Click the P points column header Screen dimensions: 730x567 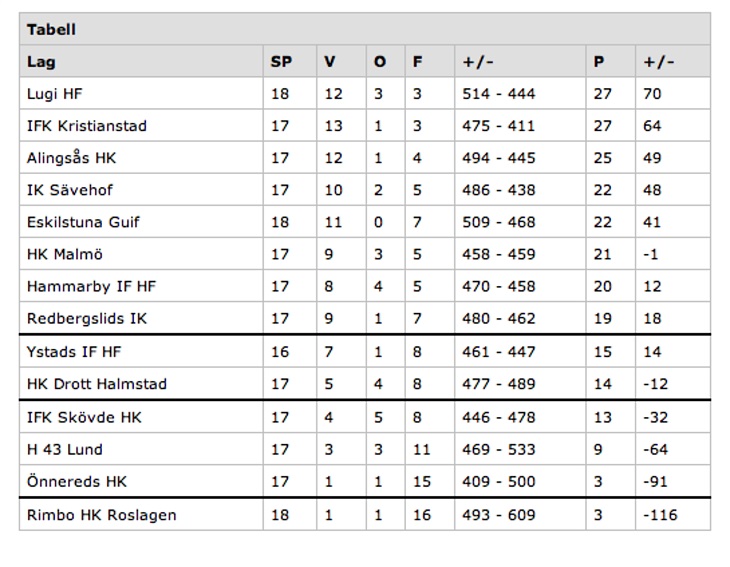click(x=599, y=62)
